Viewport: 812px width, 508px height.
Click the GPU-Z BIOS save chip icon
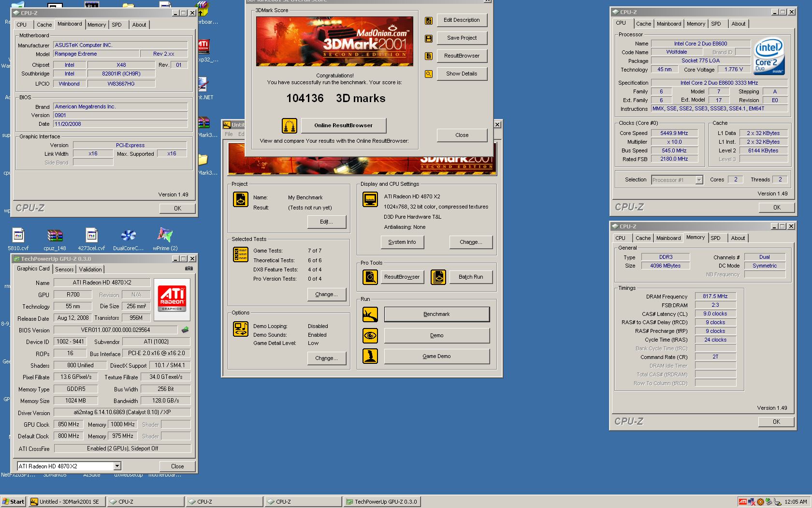tap(185, 330)
